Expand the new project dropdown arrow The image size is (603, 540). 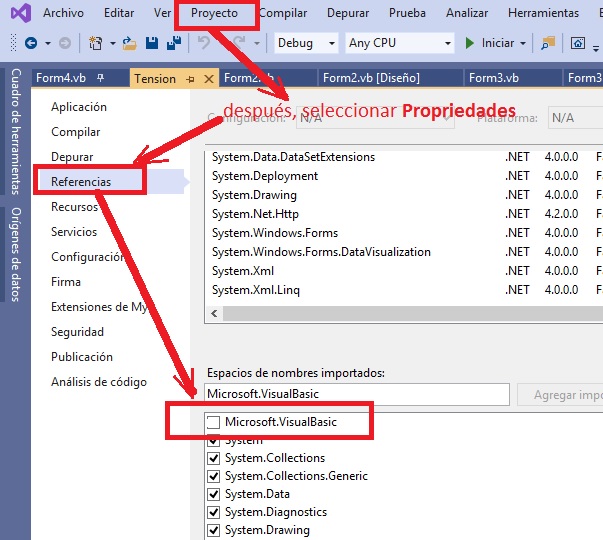pos(113,43)
